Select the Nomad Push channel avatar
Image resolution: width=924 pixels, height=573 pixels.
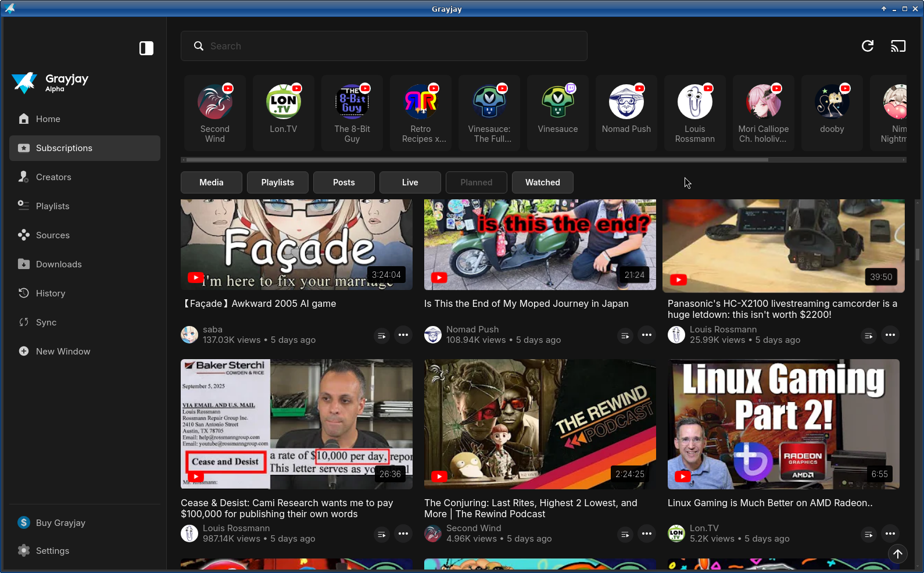(626, 102)
